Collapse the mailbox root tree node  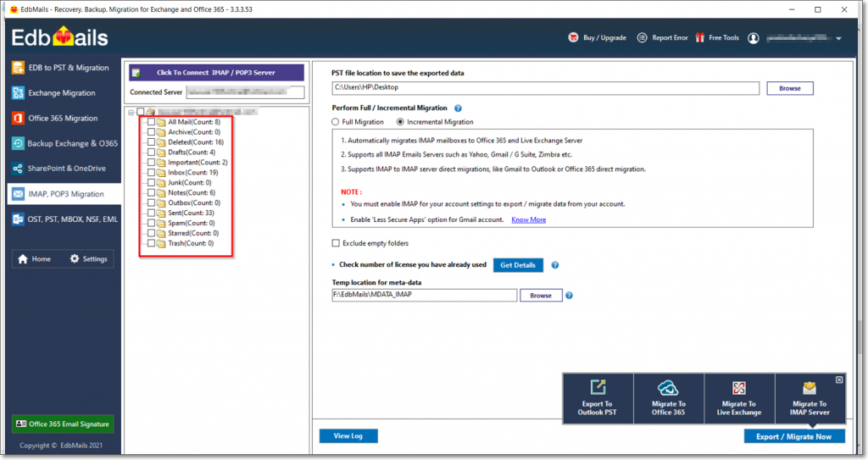tap(131, 113)
